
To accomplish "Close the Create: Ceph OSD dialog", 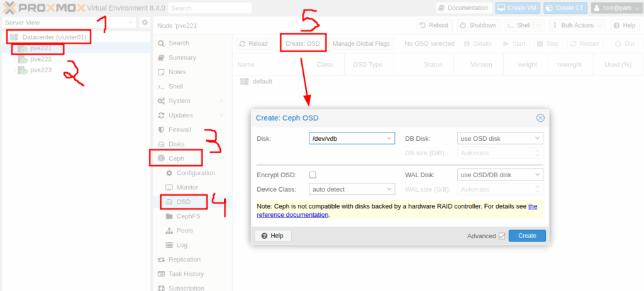I will (540, 118).
